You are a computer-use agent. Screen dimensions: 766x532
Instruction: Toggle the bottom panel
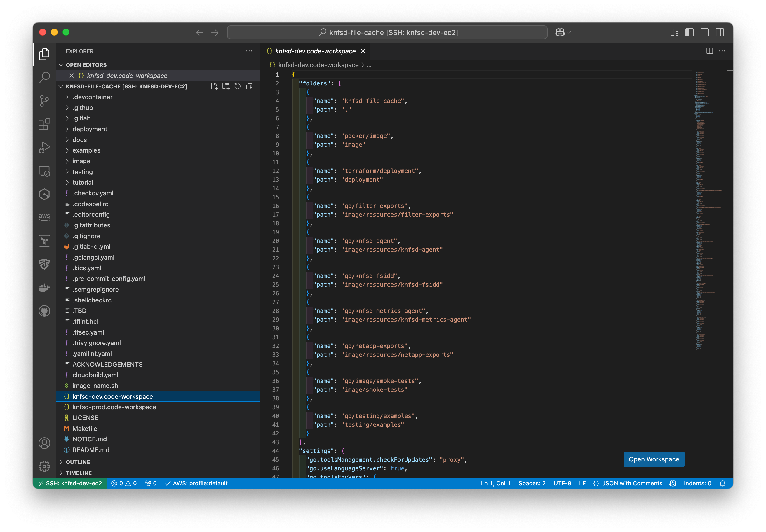pyautogui.click(x=705, y=32)
